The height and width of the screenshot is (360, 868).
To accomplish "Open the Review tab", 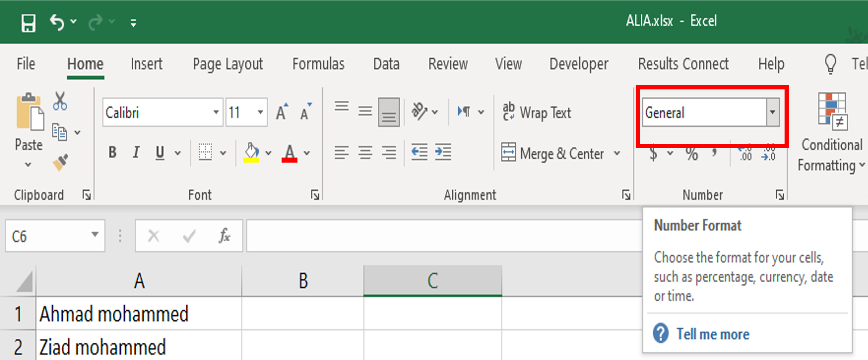I will 448,64.
